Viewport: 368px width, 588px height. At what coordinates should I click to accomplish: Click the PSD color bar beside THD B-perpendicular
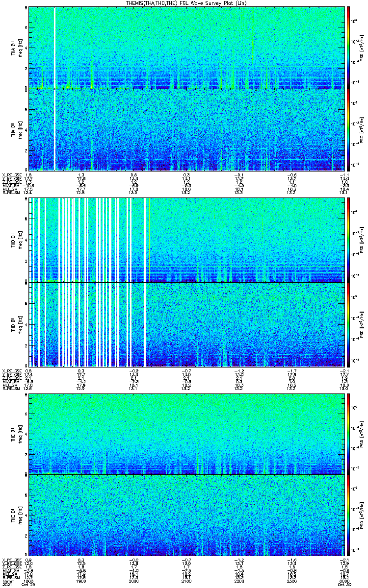pyautogui.click(x=348, y=240)
